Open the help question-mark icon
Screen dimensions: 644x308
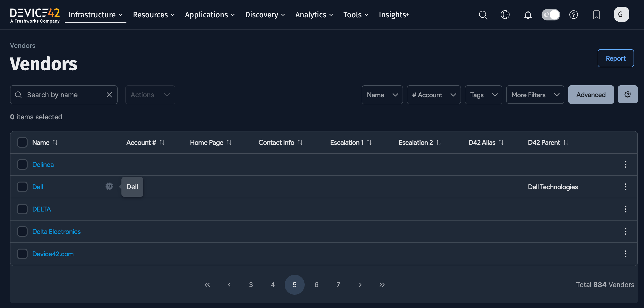click(x=574, y=15)
